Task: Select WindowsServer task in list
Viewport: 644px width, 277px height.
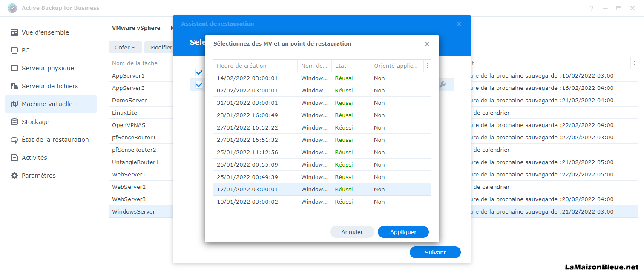Action: click(133, 211)
